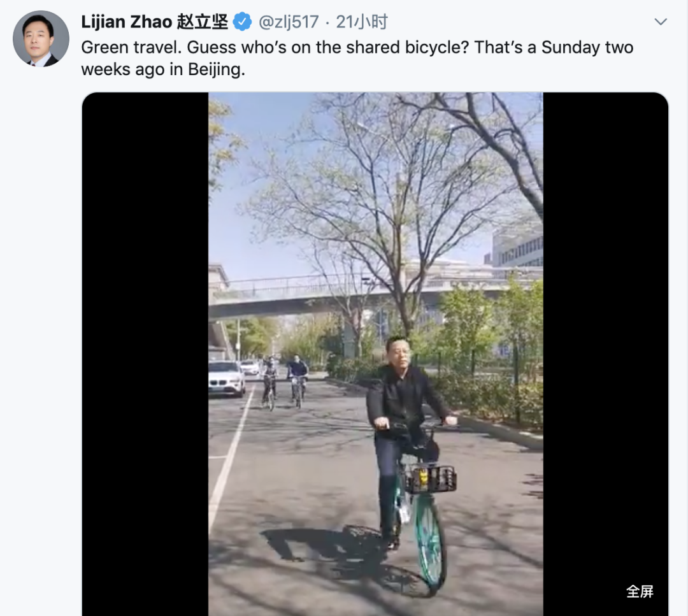Image resolution: width=688 pixels, height=616 pixels.
Task: Click the "Green travel" tweet text
Action: tap(357, 58)
